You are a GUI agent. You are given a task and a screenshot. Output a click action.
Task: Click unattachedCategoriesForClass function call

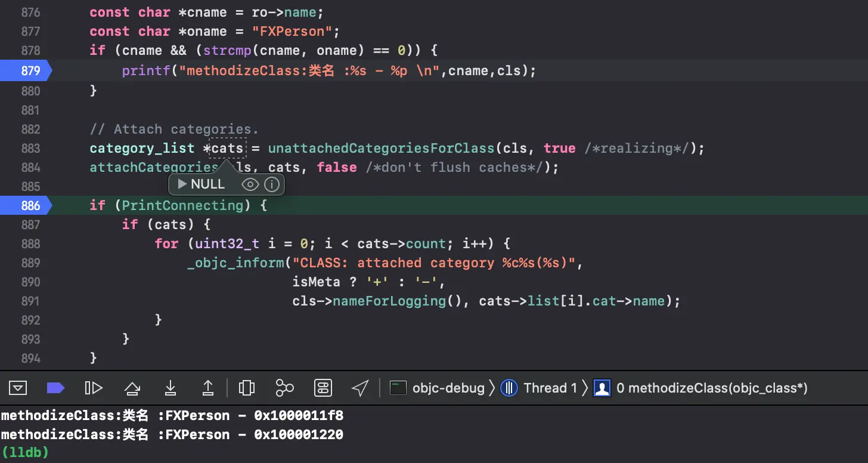coord(382,149)
